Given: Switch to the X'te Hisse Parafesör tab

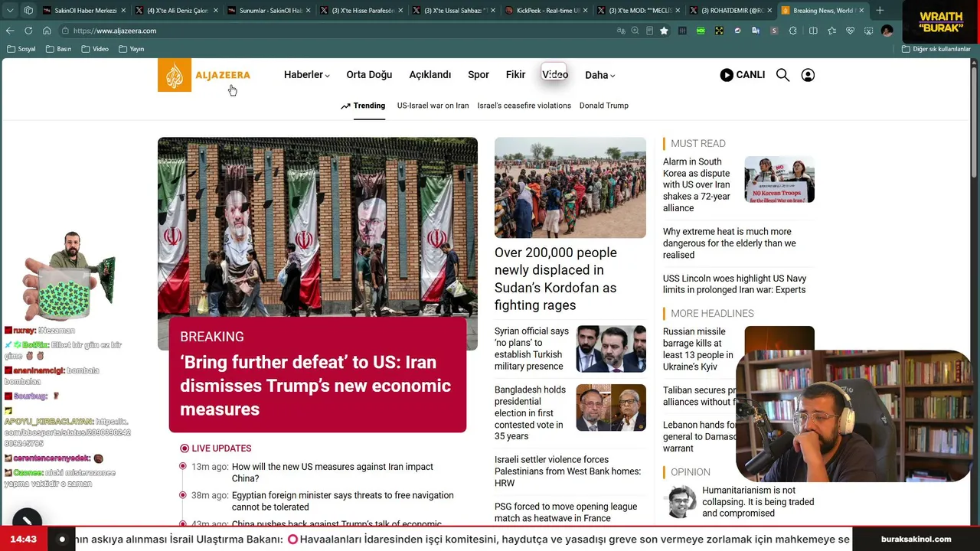Looking at the screenshot, I should (x=361, y=11).
